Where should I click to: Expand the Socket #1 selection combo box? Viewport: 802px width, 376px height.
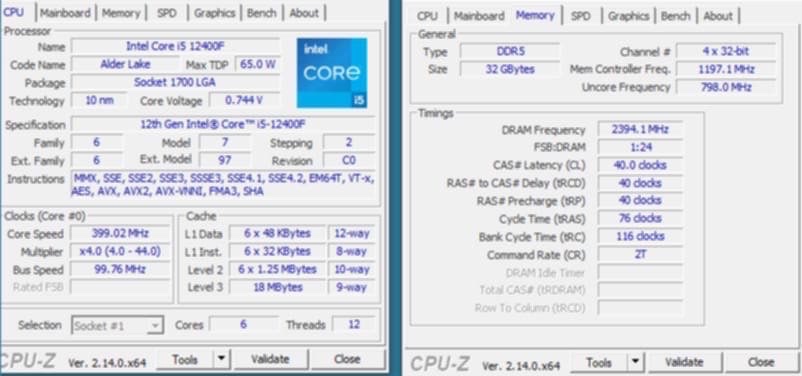pos(117,325)
